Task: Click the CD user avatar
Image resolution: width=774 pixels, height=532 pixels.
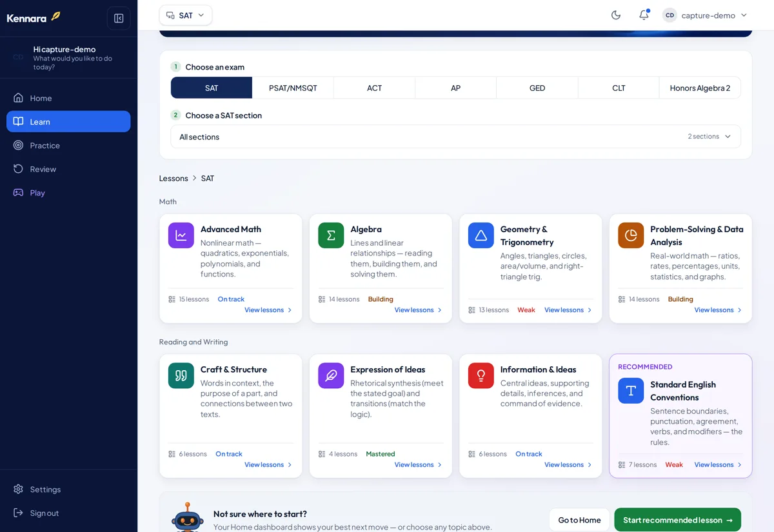Action: coord(670,15)
